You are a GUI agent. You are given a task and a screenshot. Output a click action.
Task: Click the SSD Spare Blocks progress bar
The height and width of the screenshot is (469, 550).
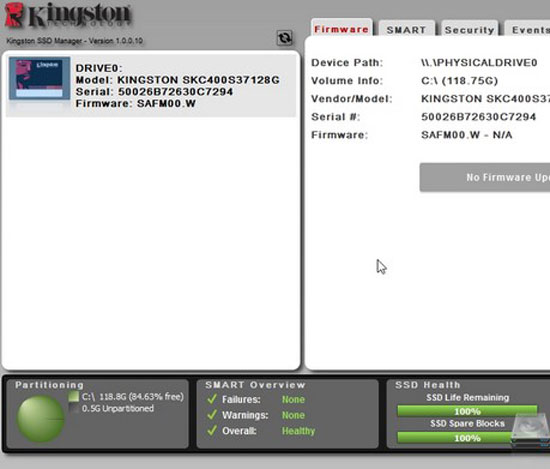tap(467, 437)
